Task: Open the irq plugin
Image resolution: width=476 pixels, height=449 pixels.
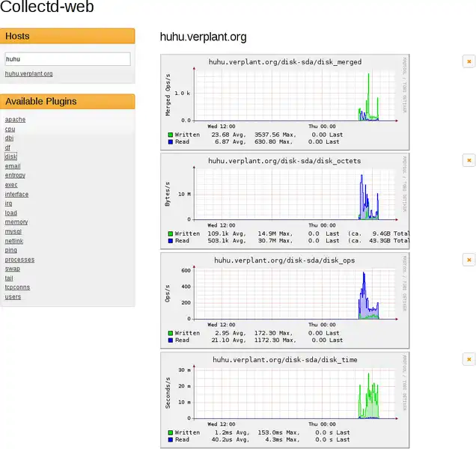Action: pyautogui.click(x=8, y=204)
